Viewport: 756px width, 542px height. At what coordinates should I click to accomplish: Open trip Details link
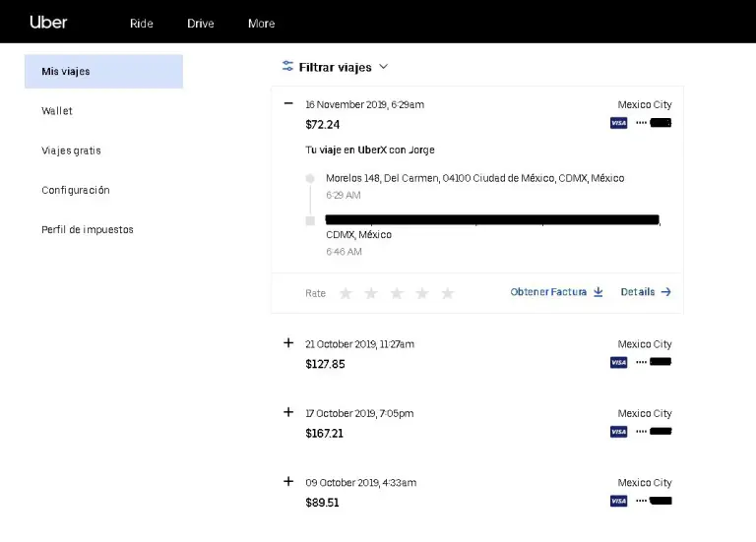pyautogui.click(x=646, y=292)
